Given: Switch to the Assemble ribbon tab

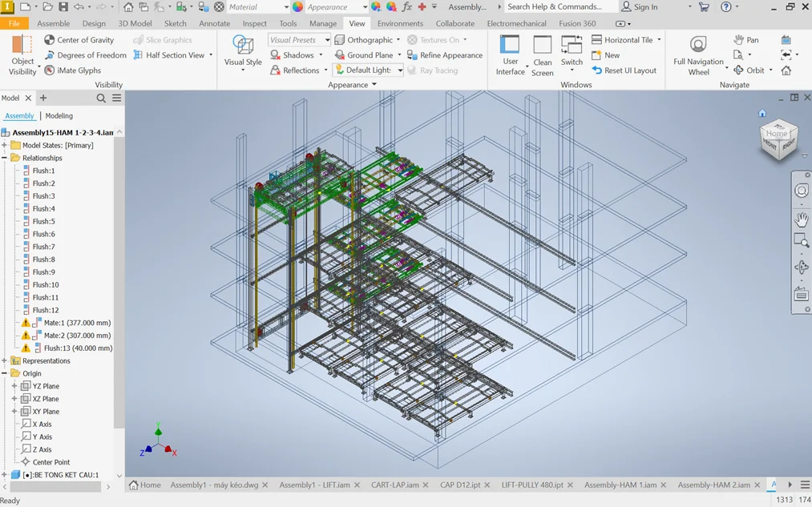Looking at the screenshot, I should point(54,23).
